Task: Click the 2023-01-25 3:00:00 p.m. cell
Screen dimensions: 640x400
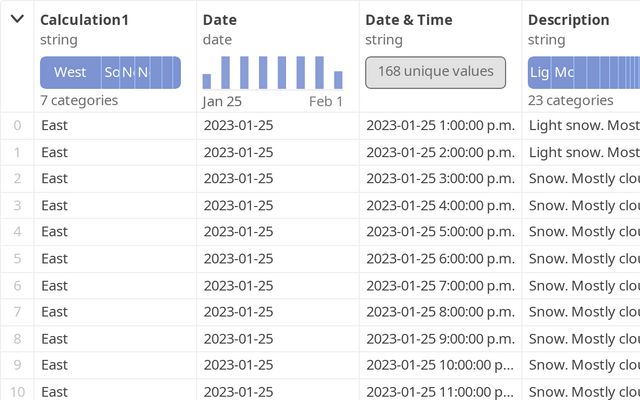Action: (x=440, y=179)
